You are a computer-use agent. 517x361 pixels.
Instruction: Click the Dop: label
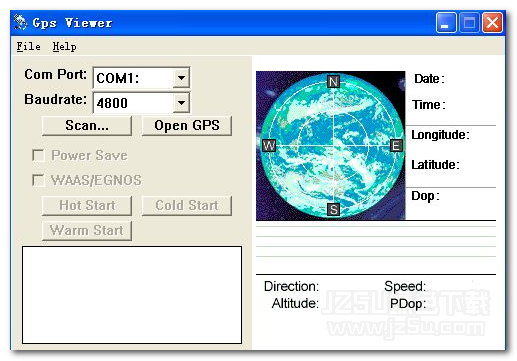[425, 196]
